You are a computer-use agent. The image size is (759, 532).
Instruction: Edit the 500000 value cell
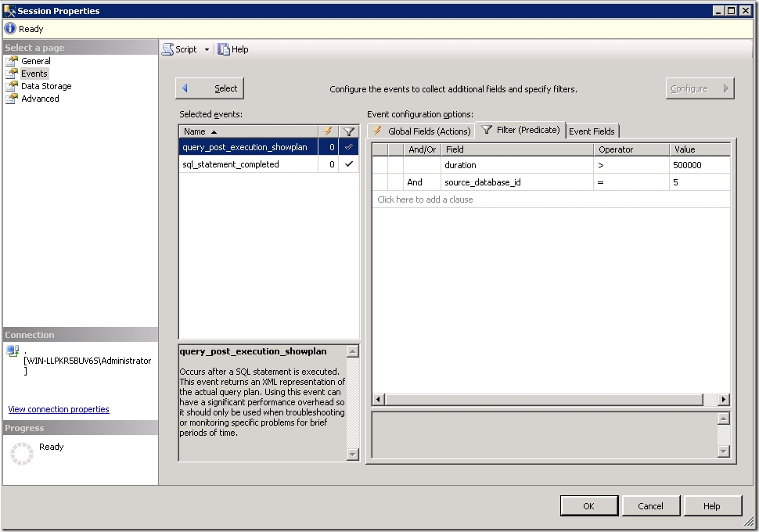(700, 165)
